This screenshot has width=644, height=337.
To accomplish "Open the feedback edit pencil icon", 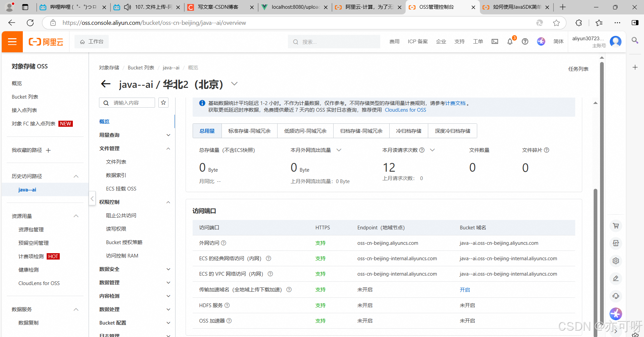I will click(x=616, y=278).
